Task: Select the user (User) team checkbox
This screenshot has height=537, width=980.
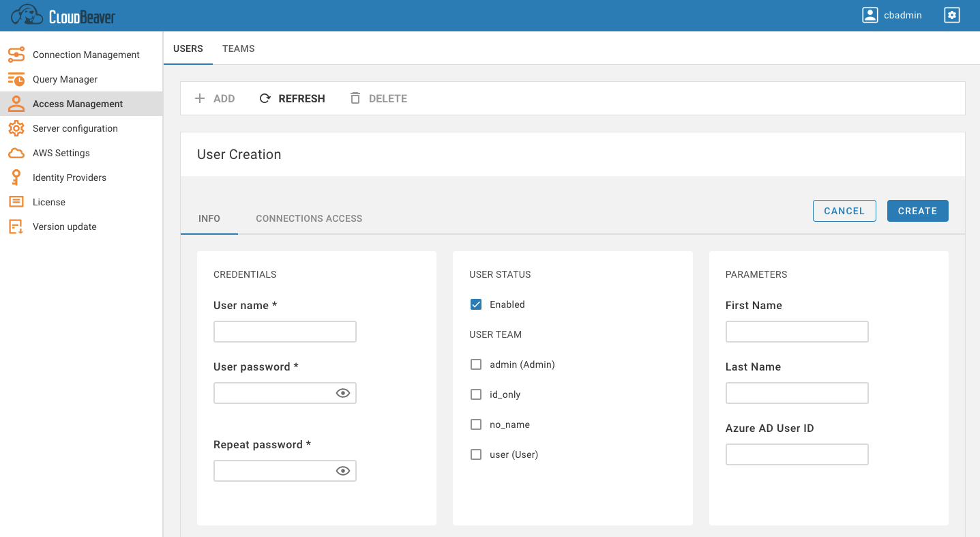Action: pos(476,454)
